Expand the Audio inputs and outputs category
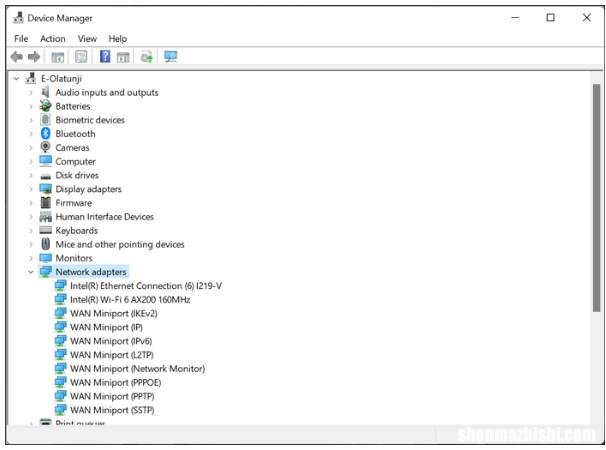This screenshot has width=606, height=450. [x=31, y=92]
